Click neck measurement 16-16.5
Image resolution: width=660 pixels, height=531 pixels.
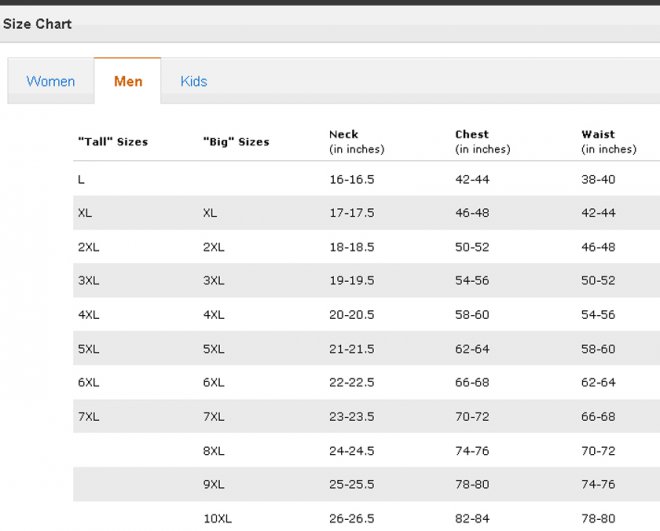351,179
